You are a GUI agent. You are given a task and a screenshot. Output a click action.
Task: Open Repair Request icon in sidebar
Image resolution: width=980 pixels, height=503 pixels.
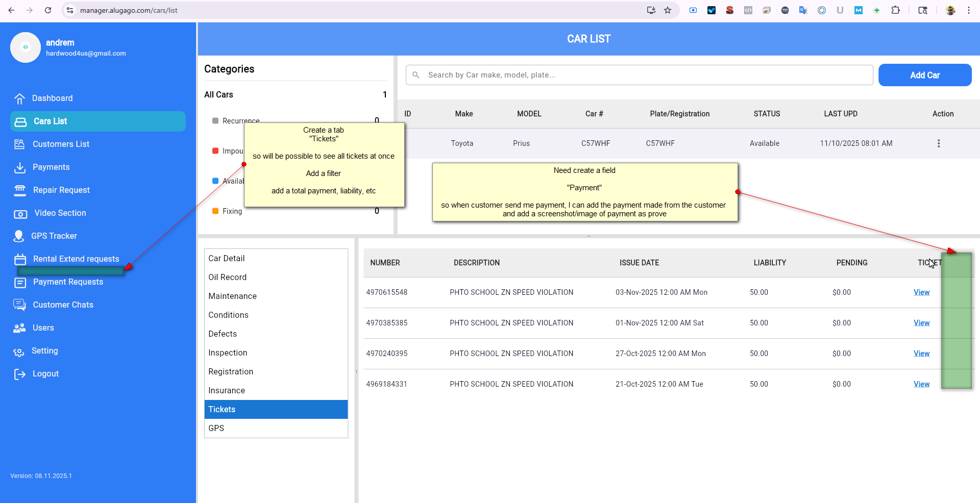pyautogui.click(x=19, y=190)
